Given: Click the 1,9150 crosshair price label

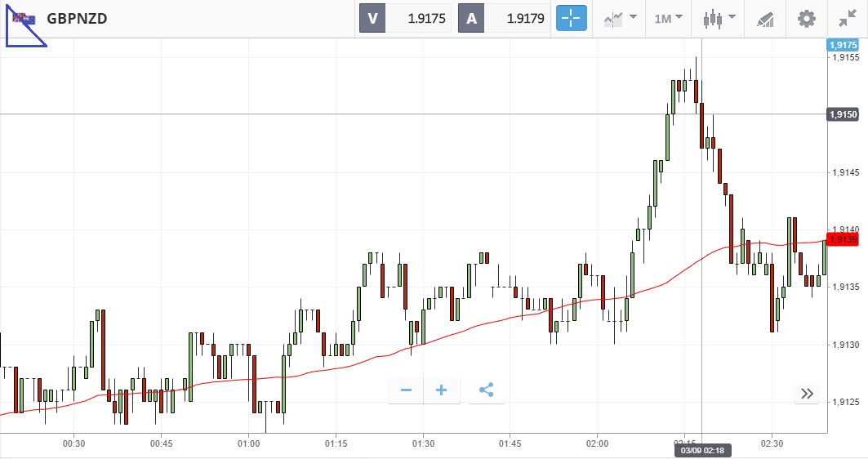Looking at the screenshot, I should coord(843,114).
